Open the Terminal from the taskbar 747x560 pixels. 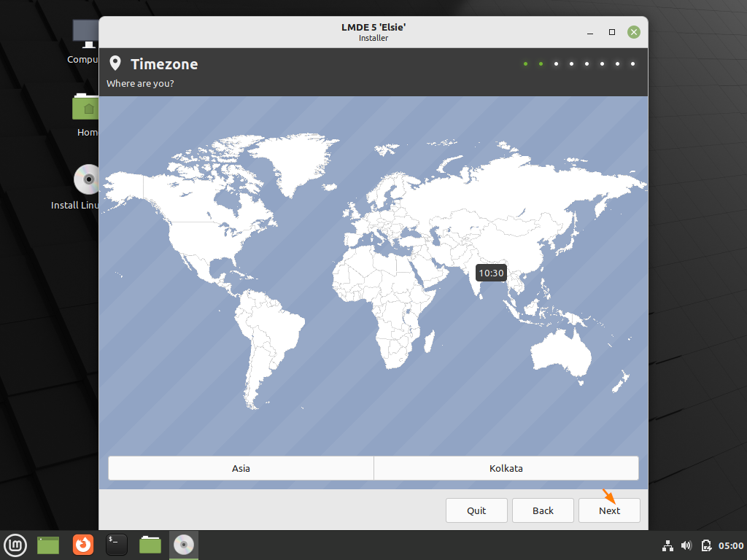pos(116,545)
